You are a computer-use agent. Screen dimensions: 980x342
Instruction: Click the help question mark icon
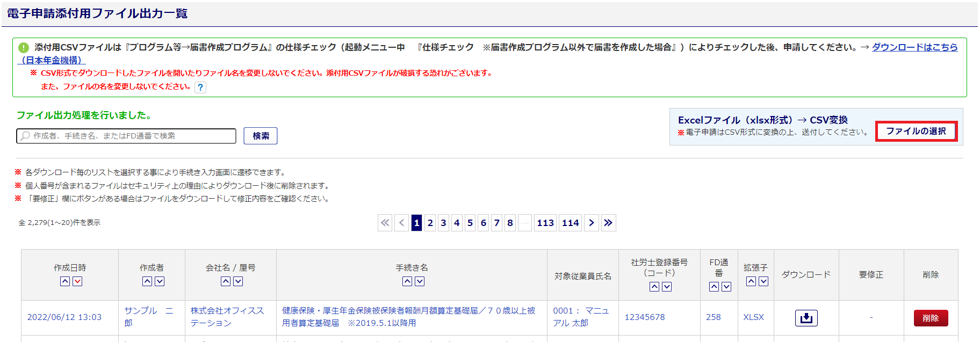[x=200, y=87]
